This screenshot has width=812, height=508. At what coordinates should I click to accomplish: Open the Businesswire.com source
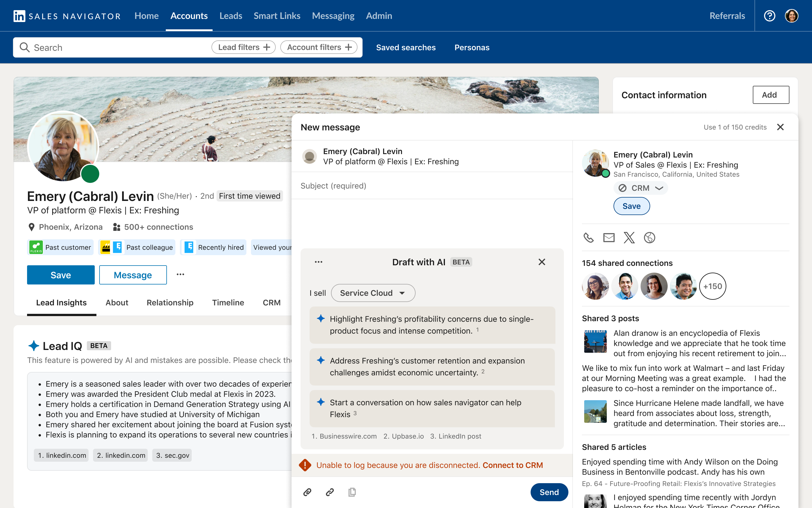[344, 436]
